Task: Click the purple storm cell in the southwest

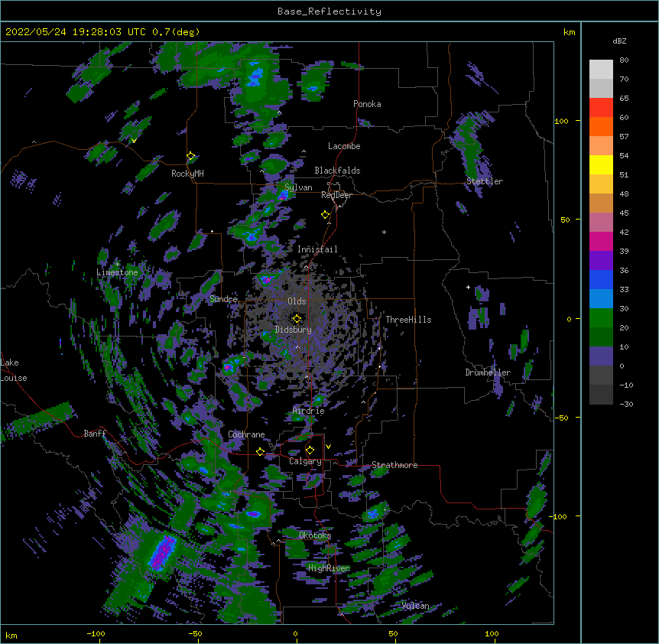Action: pos(163,552)
